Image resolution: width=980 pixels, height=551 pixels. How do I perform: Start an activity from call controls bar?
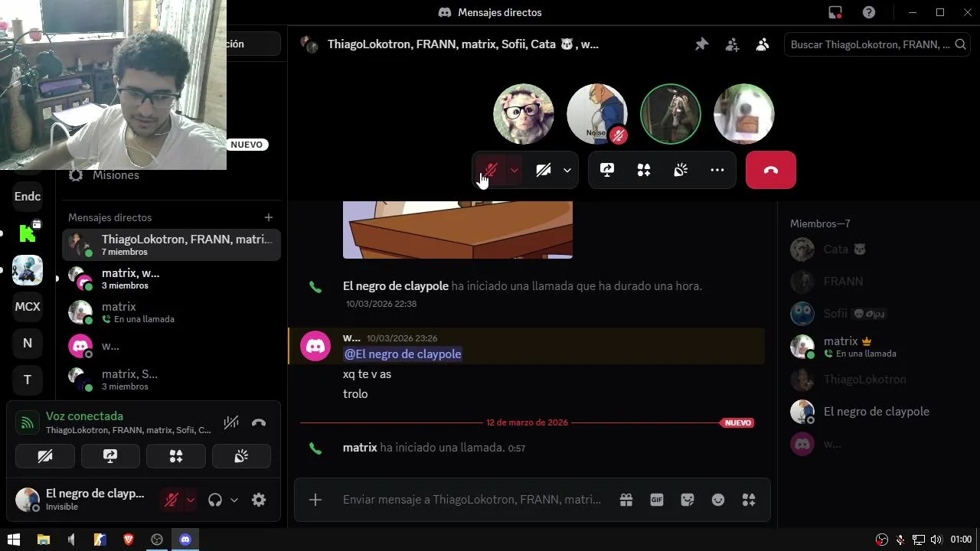644,170
